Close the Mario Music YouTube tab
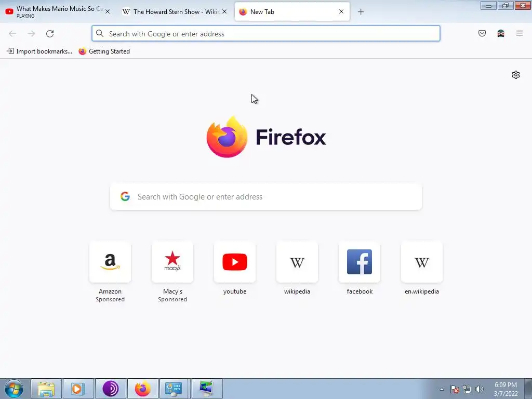Screen dimensions: 532x399 tap(108, 11)
